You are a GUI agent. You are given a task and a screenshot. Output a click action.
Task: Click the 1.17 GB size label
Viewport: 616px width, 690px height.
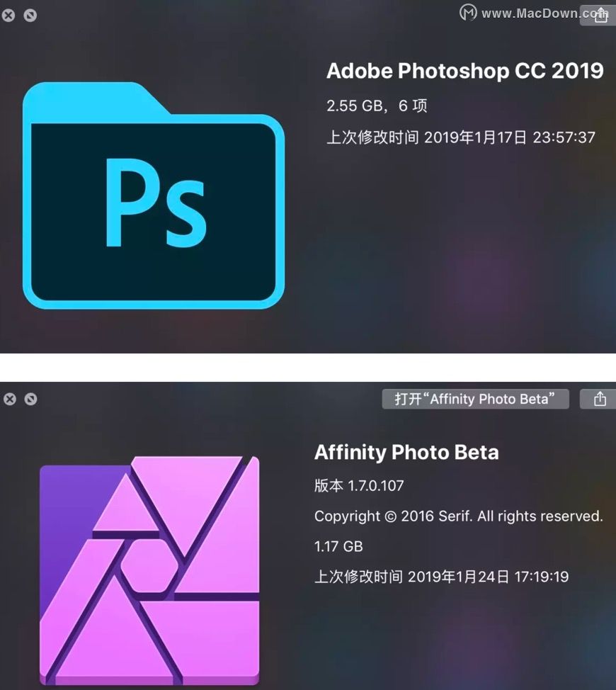[338, 546]
